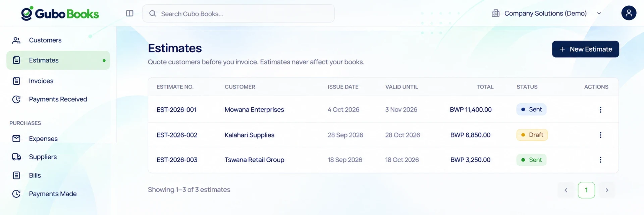Open estimate EST-2026-001

point(176,110)
